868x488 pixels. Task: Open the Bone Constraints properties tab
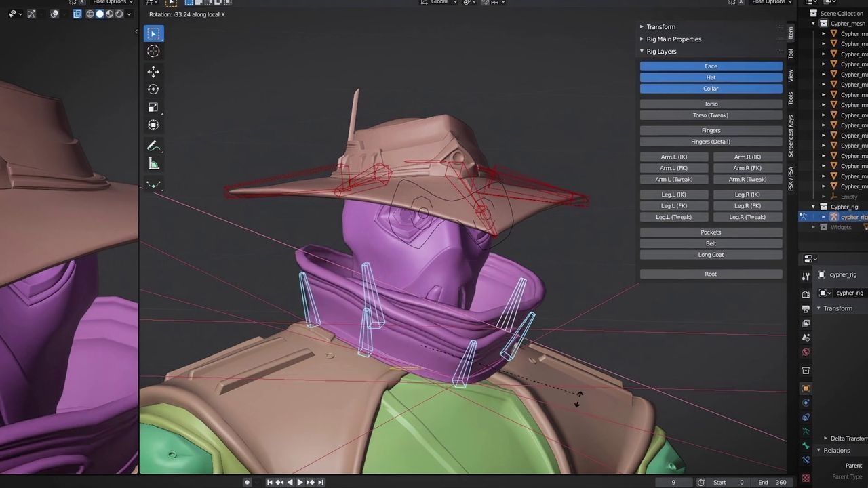806,460
